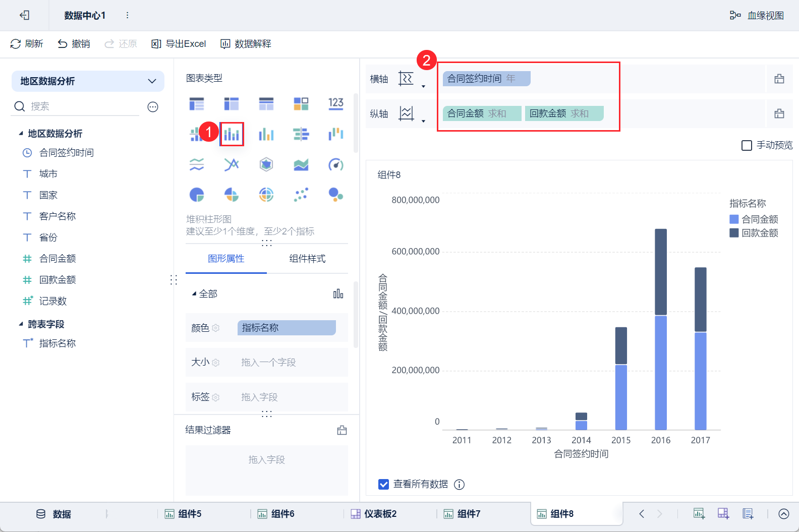Click the 合同金额 legend color swatch

tap(734, 219)
